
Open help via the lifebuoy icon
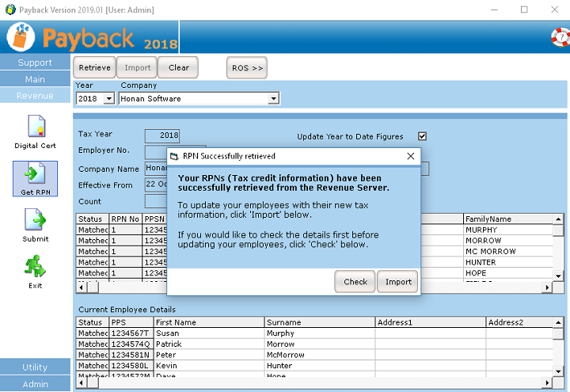pos(560,36)
